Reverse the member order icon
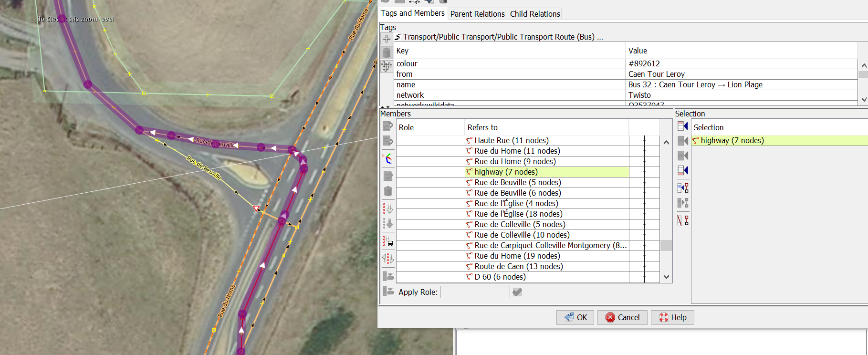The width and height of the screenshot is (868, 355). (x=388, y=259)
